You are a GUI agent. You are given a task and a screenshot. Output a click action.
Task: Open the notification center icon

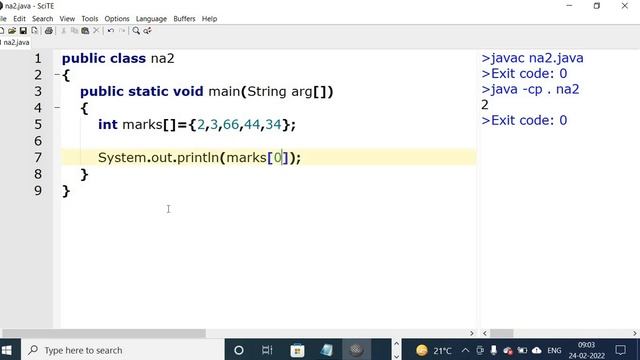pyautogui.click(x=620, y=350)
